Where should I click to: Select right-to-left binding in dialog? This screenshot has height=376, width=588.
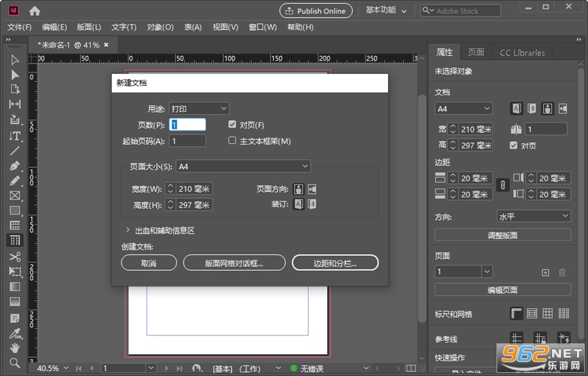point(312,204)
